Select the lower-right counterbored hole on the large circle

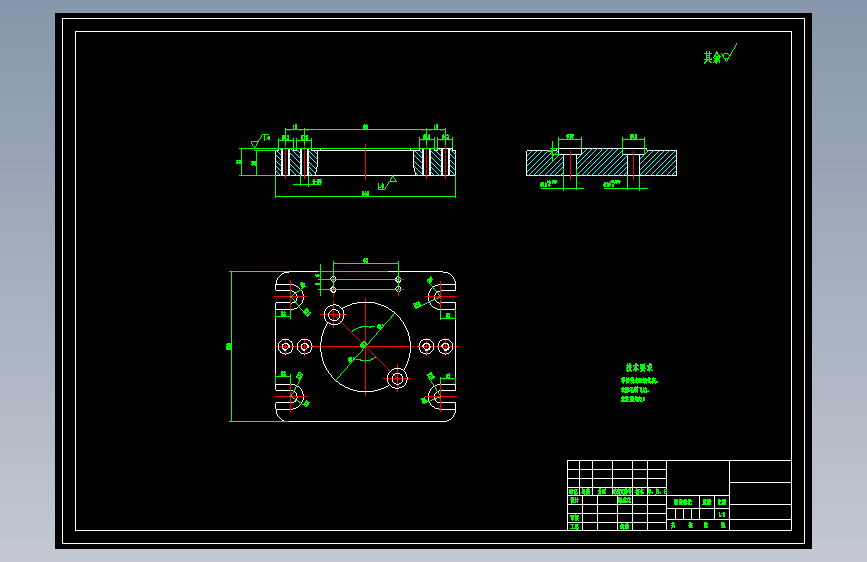pos(397,379)
